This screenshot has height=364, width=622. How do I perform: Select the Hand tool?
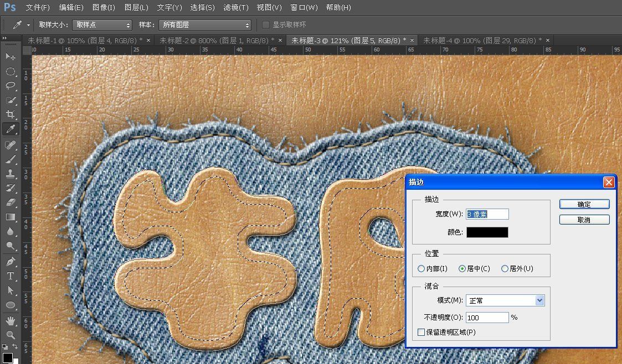[x=11, y=320]
